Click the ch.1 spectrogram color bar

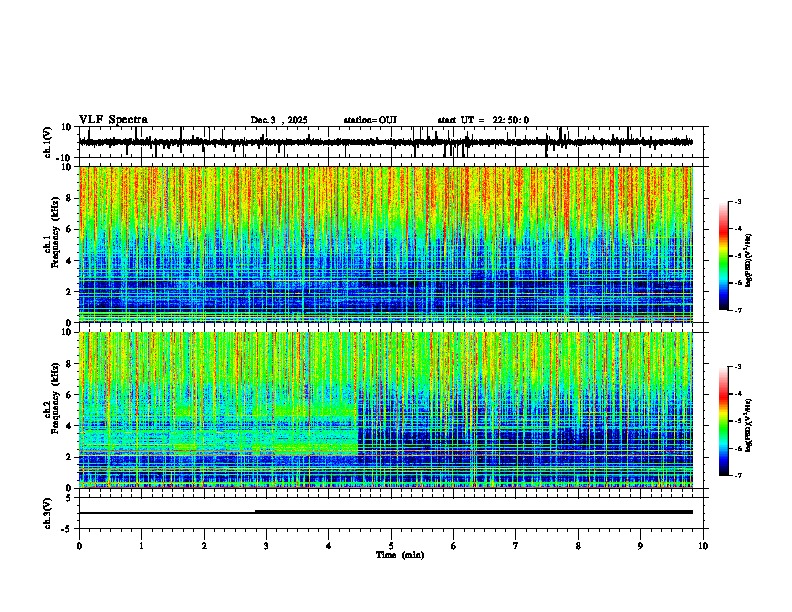(724, 256)
